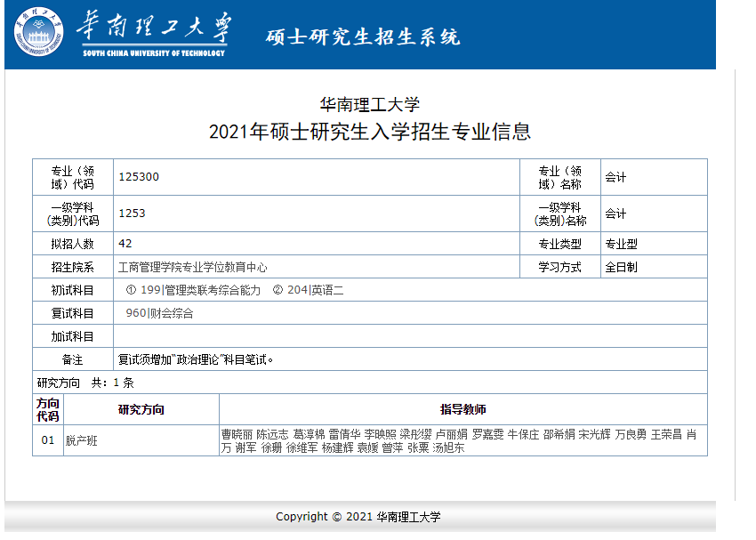This screenshot has height=540, width=756.
Task: Click the 一级学科(类别)名称 label cell
Action: (560, 214)
